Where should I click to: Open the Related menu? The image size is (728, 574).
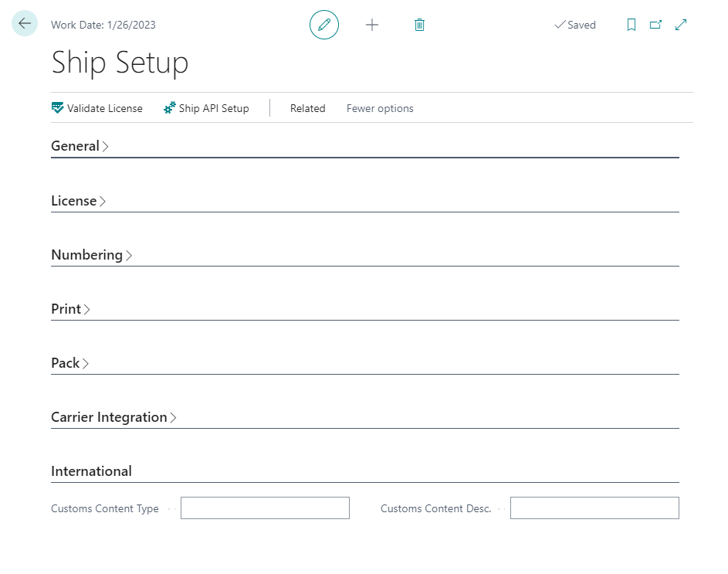pyautogui.click(x=307, y=108)
